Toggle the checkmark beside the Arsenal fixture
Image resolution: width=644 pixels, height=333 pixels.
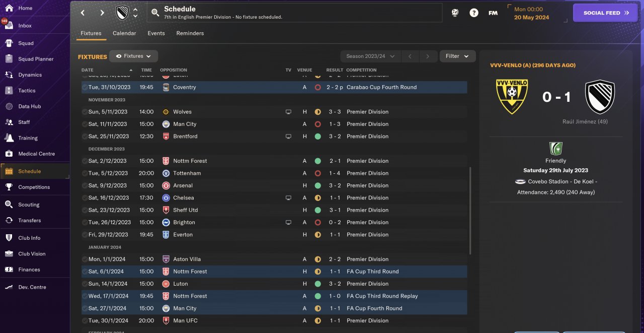[85, 185]
